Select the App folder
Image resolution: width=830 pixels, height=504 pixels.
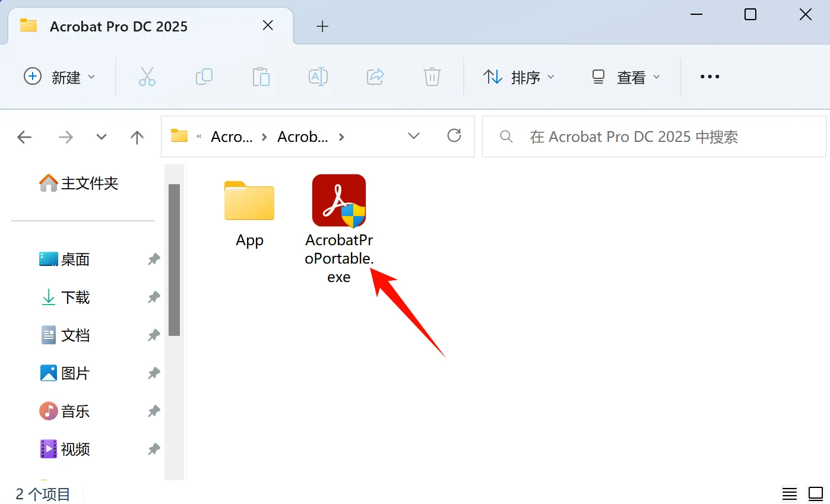coord(249,214)
